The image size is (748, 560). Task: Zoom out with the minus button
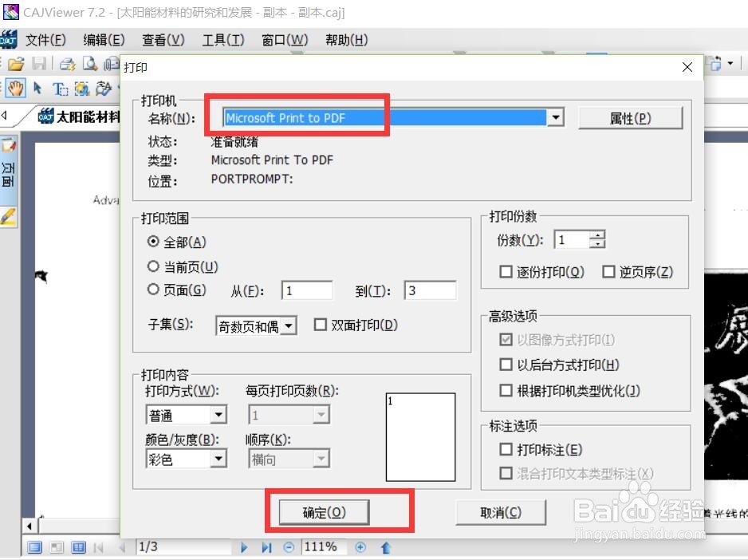point(289,547)
